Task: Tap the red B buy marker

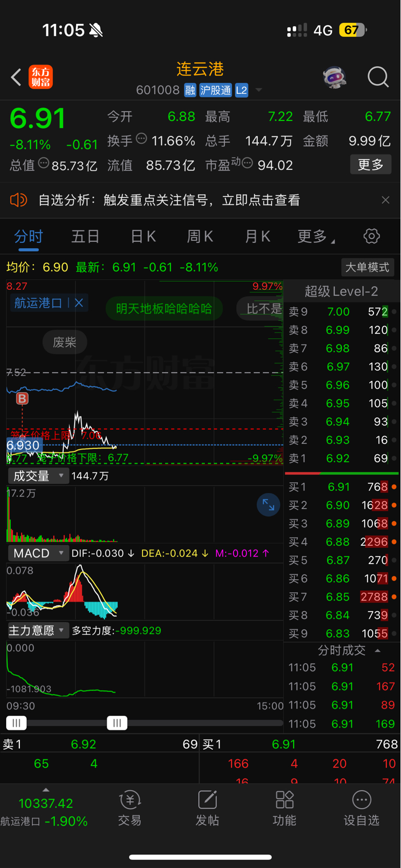Action: click(22, 399)
